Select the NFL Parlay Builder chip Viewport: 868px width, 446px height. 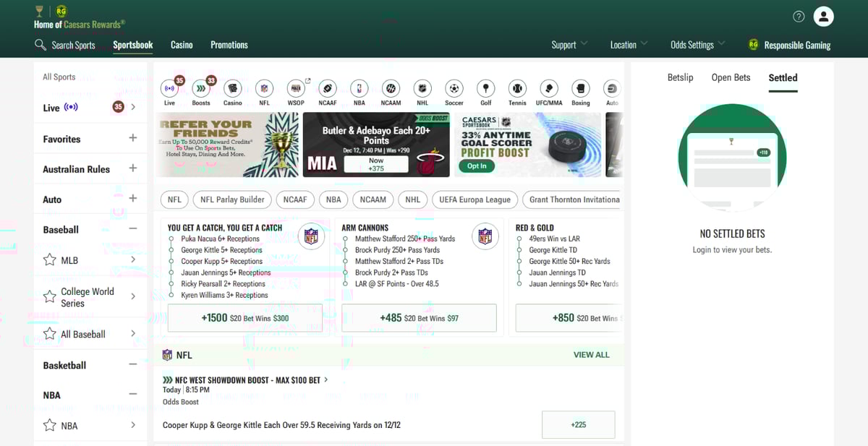(233, 200)
